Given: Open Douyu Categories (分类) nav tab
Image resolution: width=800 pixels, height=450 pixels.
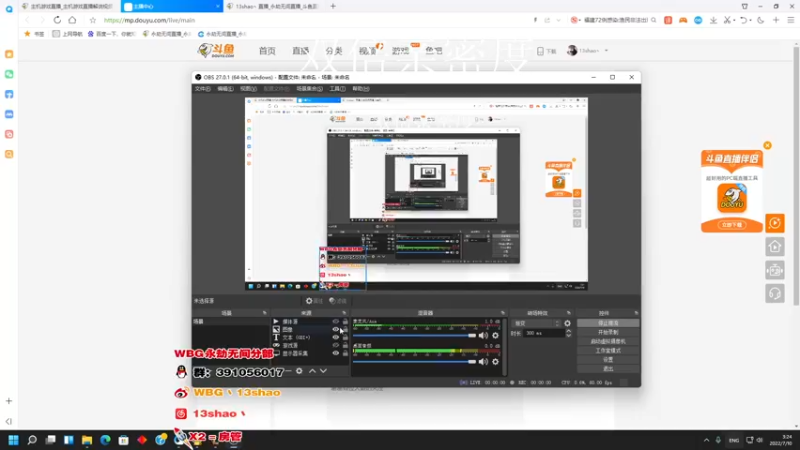Looking at the screenshot, I should (334, 51).
